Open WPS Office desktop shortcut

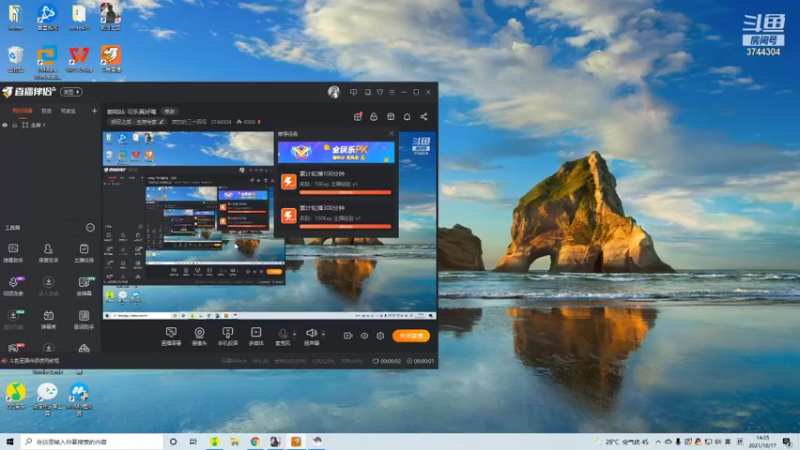(79, 59)
